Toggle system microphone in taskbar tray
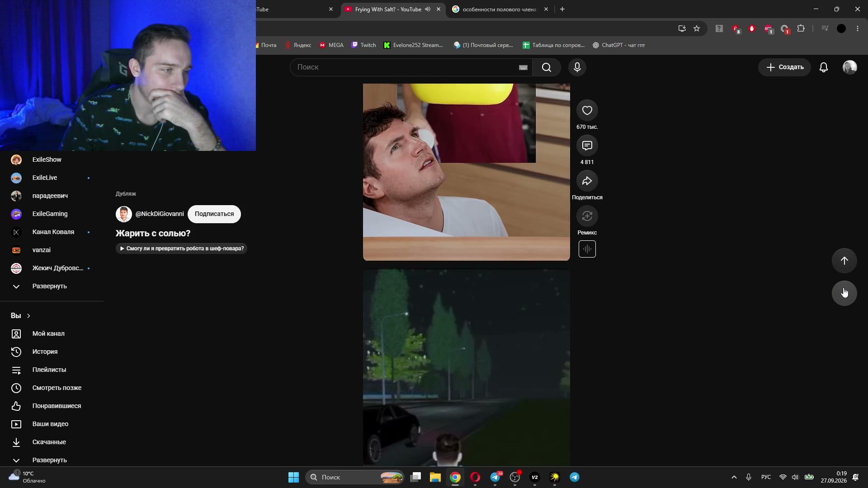The width and height of the screenshot is (868, 488). click(x=749, y=477)
